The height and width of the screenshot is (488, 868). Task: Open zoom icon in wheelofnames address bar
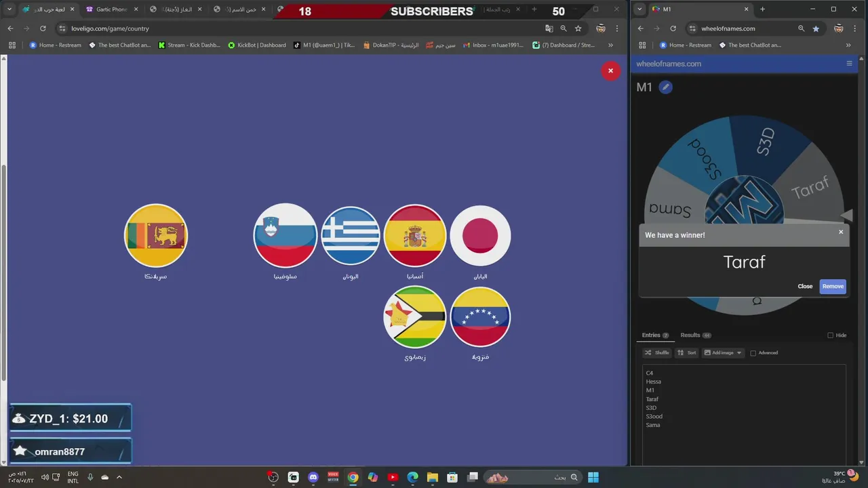801,28
